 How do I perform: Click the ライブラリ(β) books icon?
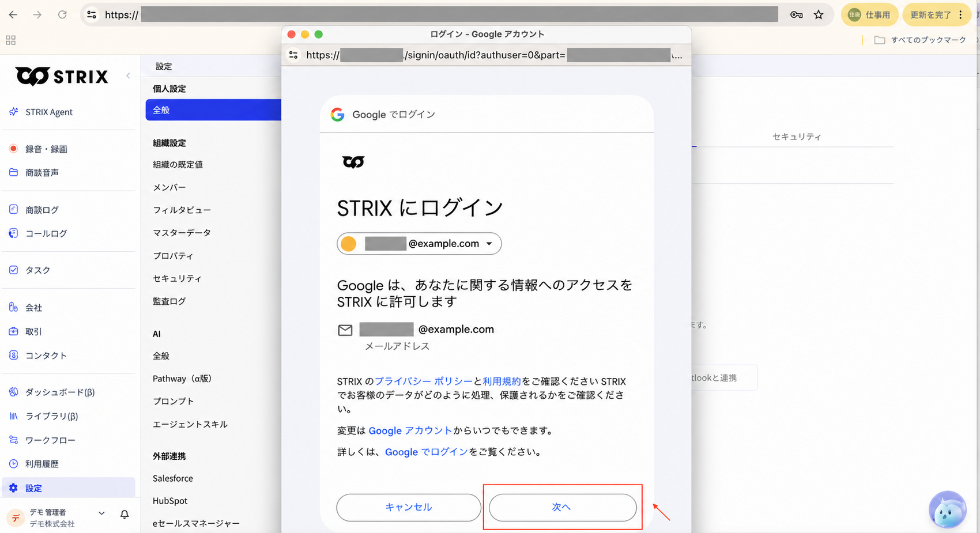[x=14, y=416]
